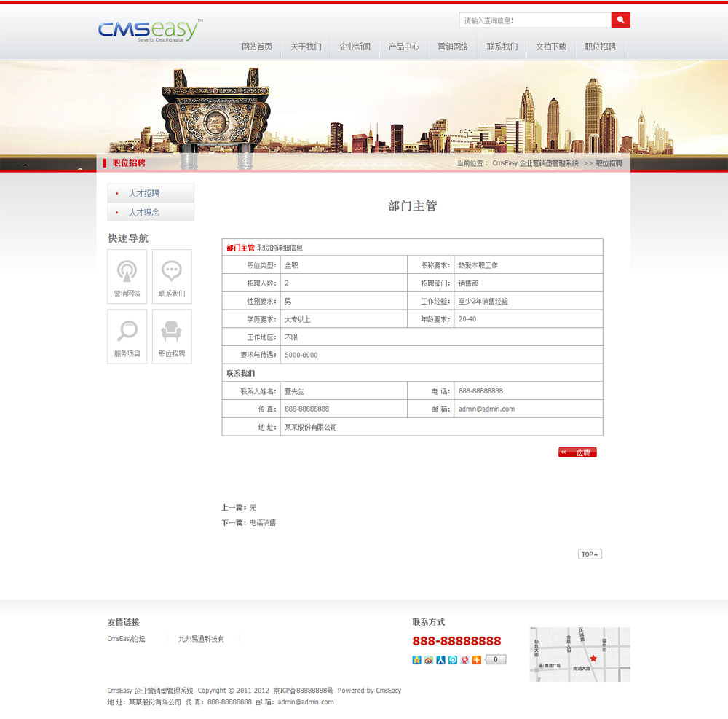
Task: Click the red search magnifier button
Action: pyautogui.click(x=620, y=20)
